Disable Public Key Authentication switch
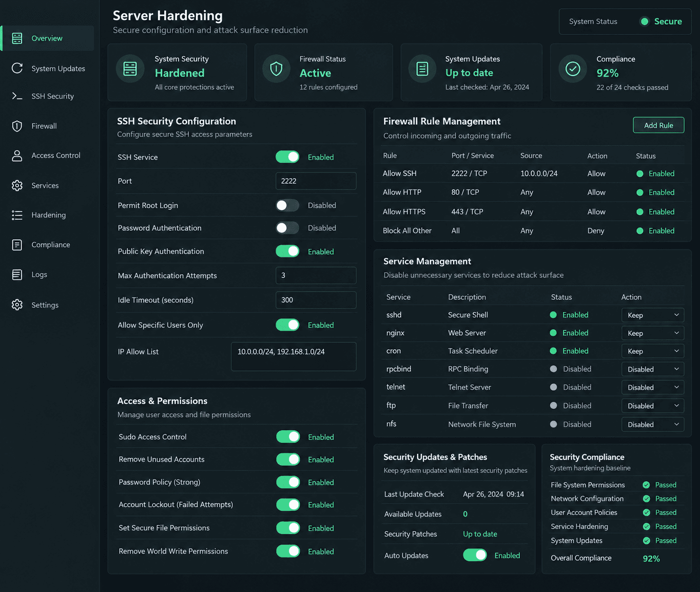The height and width of the screenshot is (592, 700). (x=287, y=251)
